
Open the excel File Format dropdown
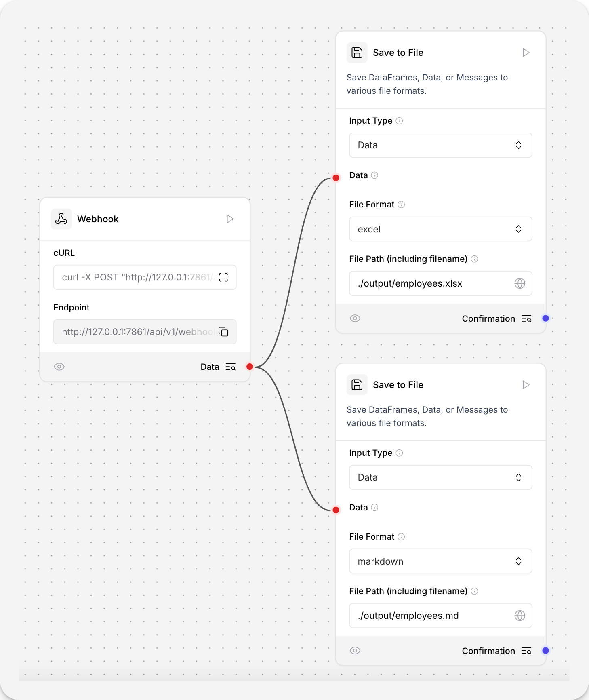click(440, 229)
